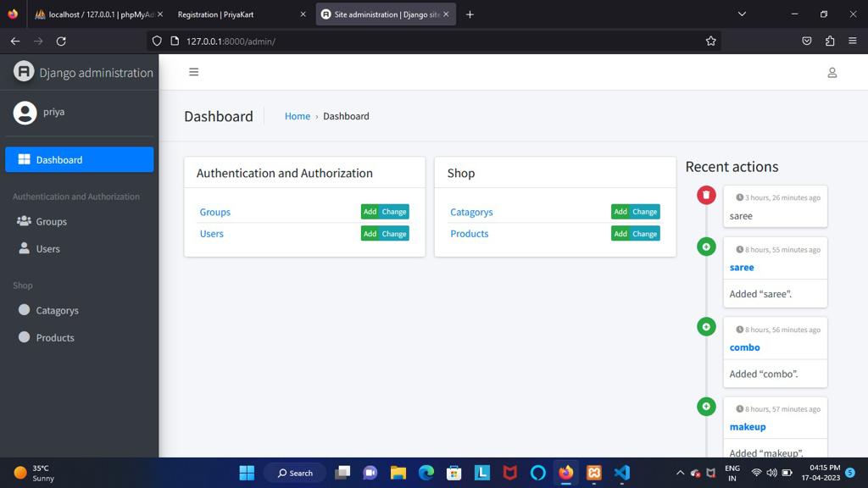This screenshot has width=868, height=488.
Task: Click the tracking protection shield in the address bar
Action: tap(157, 41)
